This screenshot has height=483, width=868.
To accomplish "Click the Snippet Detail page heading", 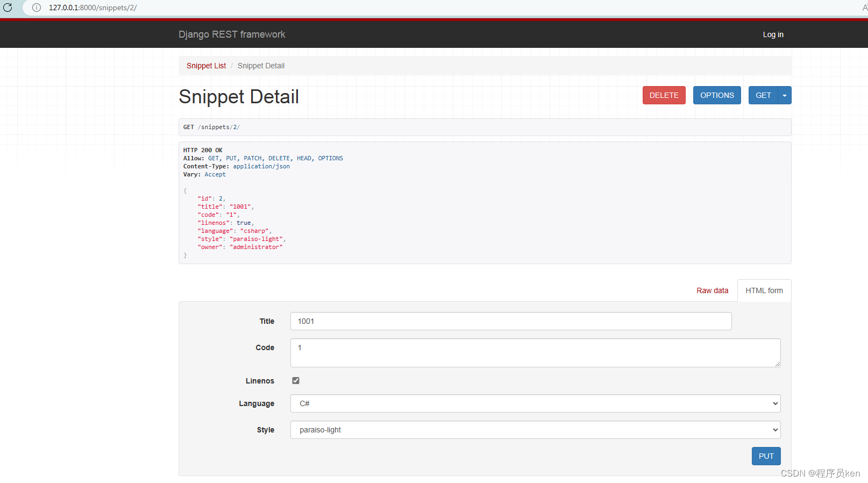I will 239,97.
